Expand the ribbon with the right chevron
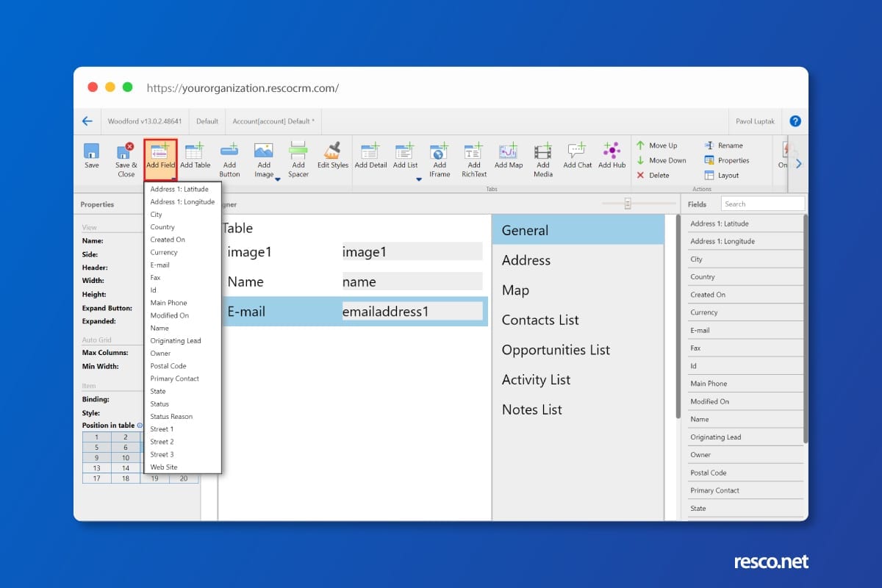The width and height of the screenshot is (882, 588). pyautogui.click(x=798, y=164)
